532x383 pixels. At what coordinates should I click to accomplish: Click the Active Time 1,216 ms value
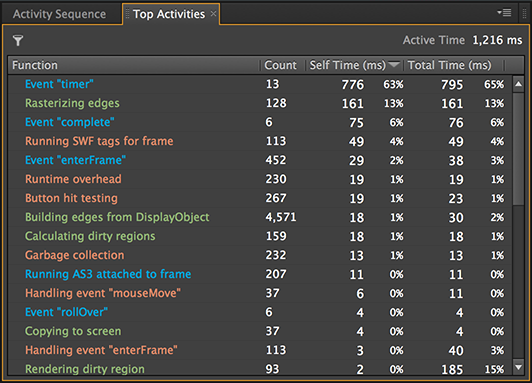[497, 40]
